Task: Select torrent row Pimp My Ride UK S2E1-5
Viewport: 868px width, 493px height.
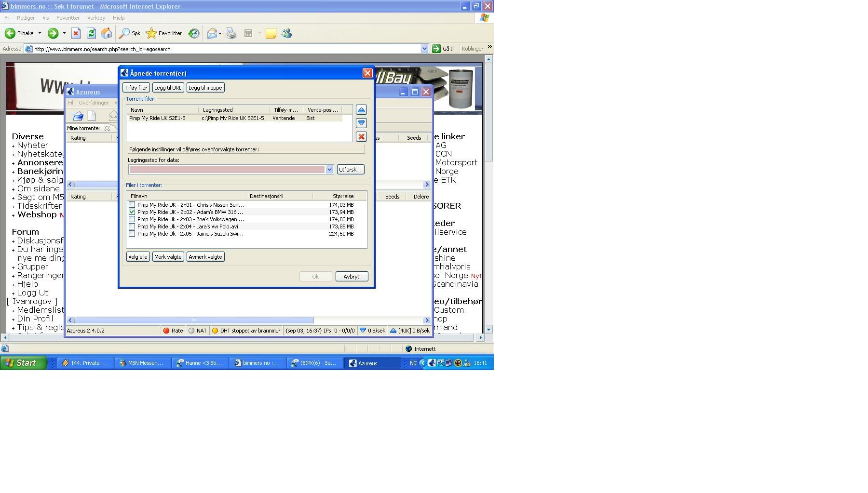Action: tap(235, 118)
